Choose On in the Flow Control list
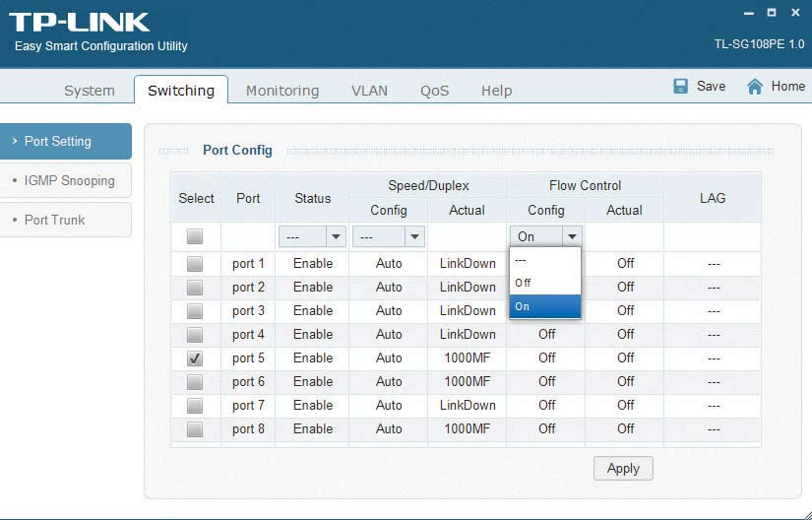812x520 pixels. click(545, 306)
